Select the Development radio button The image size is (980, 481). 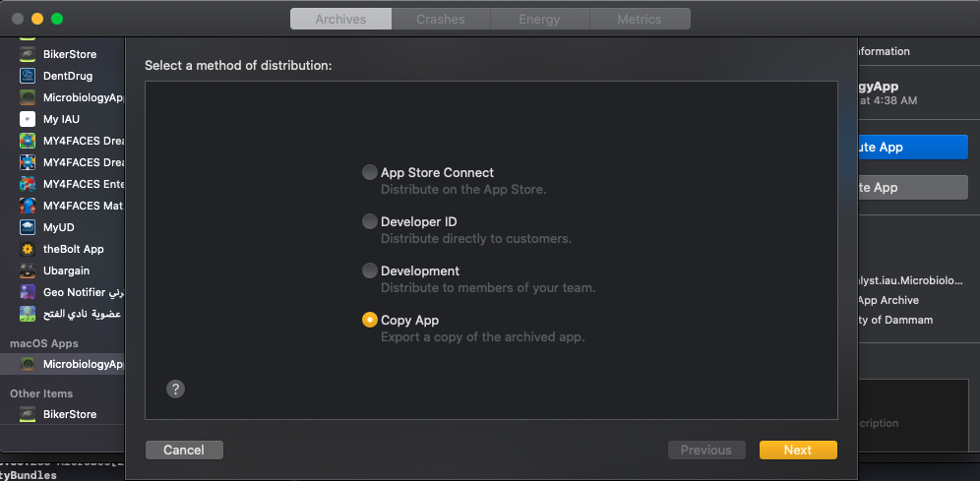[x=370, y=271]
